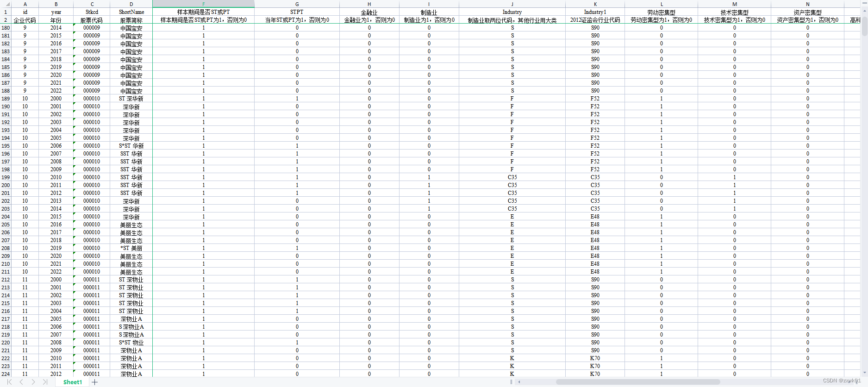
Task: Select column N header
Action: [808, 4]
